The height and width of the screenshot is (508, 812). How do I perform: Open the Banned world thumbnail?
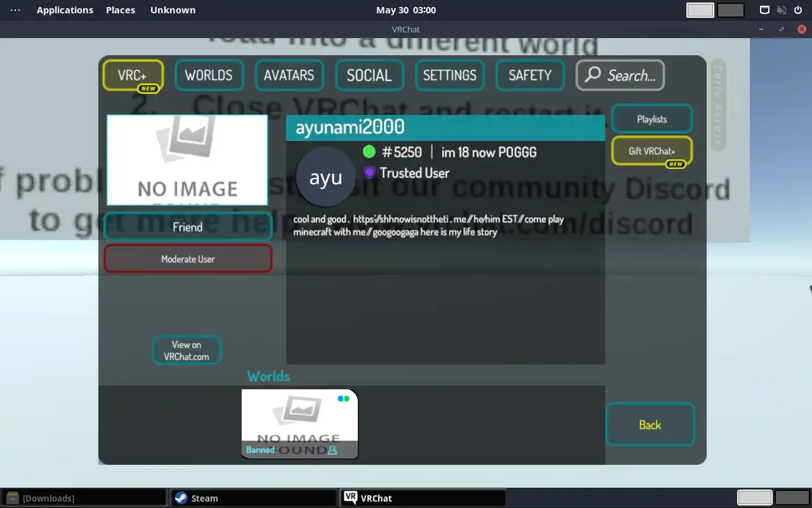click(299, 424)
